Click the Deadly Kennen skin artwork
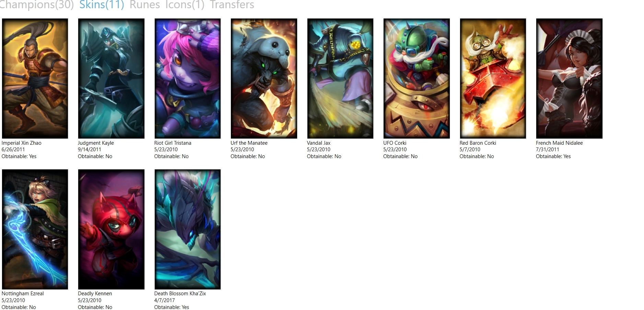The image size is (644, 310). coord(111,229)
